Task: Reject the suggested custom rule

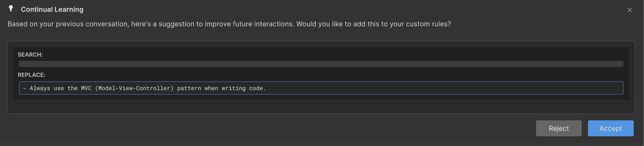Action: click(559, 128)
